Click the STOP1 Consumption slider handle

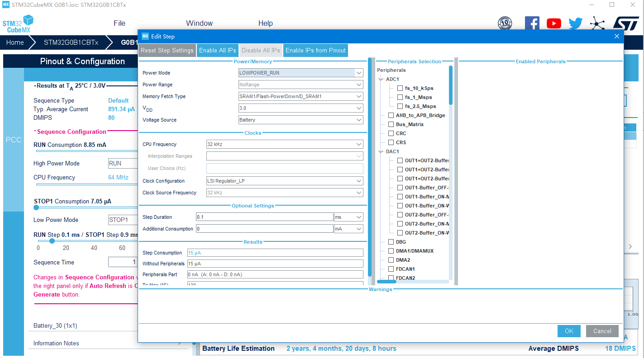click(36, 208)
